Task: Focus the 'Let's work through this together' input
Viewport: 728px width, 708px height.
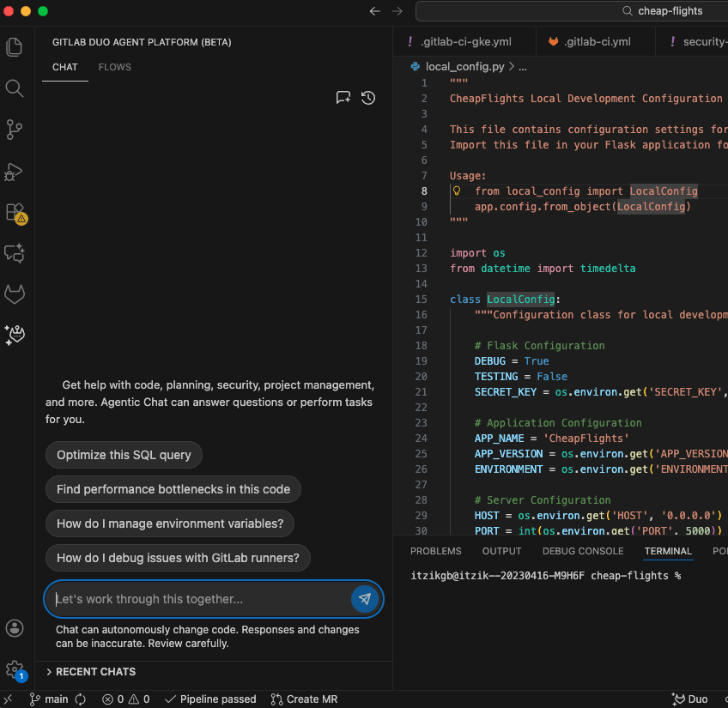Action: click(189, 599)
